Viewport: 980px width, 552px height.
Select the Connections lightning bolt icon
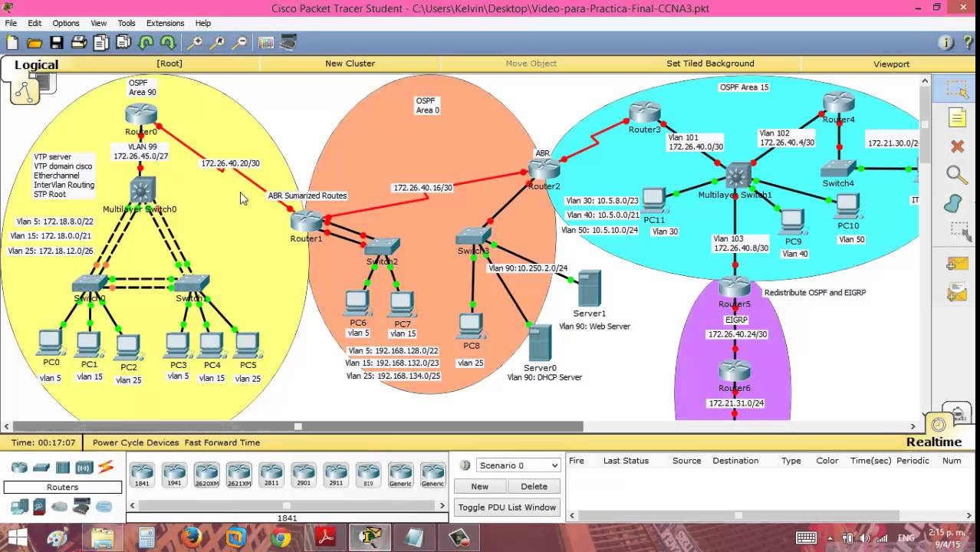click(x=106, y=467)
